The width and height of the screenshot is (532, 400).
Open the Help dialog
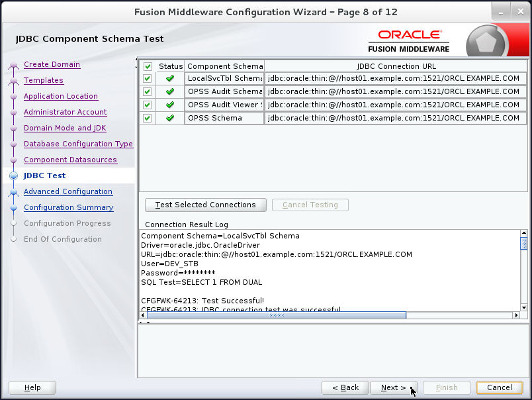coord(32,387)
